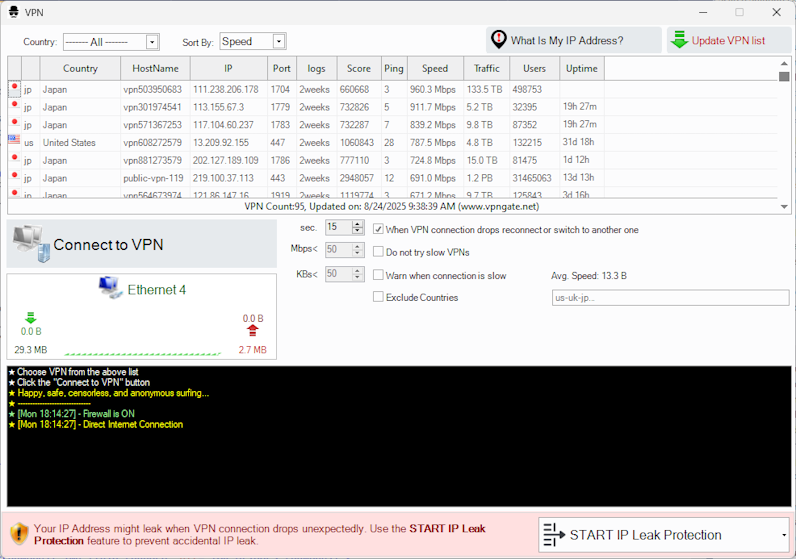
Task: Disable reconnect when VPN connection drops
Action: coord(378,229)
